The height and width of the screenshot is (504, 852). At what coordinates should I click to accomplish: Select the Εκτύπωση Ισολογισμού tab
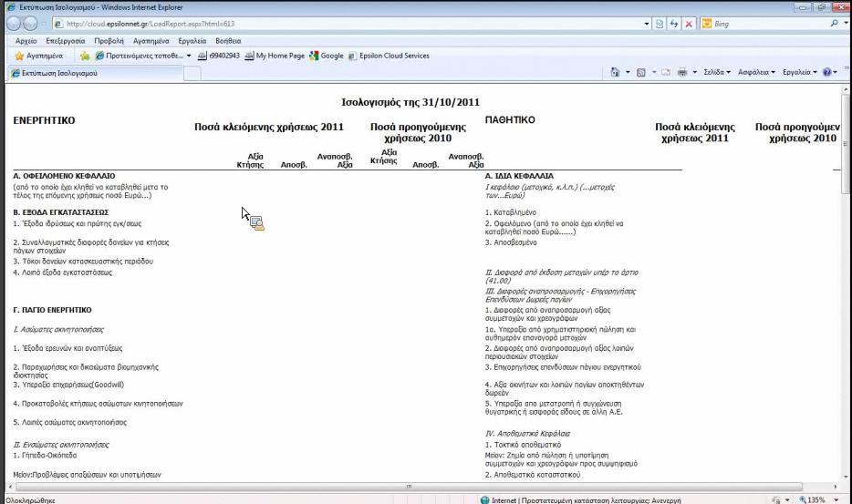[95, 73]
